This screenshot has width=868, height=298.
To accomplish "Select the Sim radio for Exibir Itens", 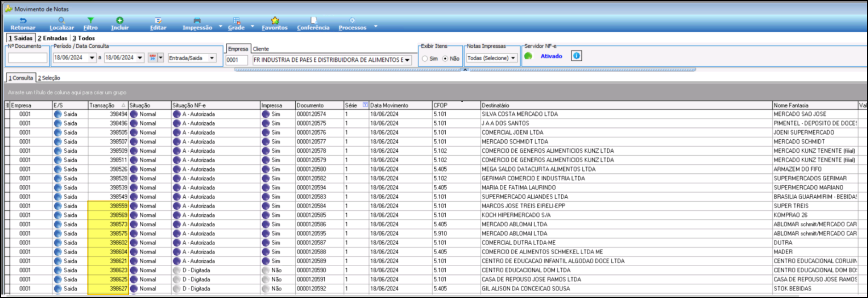I will point(425,58).
